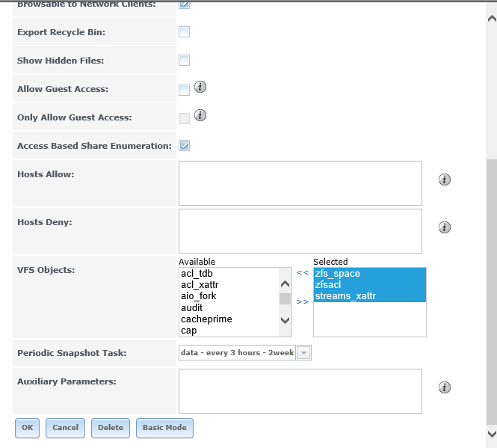This screenshot has height=448, width=497.
Task: Click info icon beside Allow Guest Access
Action: click(x=200, y=88)
